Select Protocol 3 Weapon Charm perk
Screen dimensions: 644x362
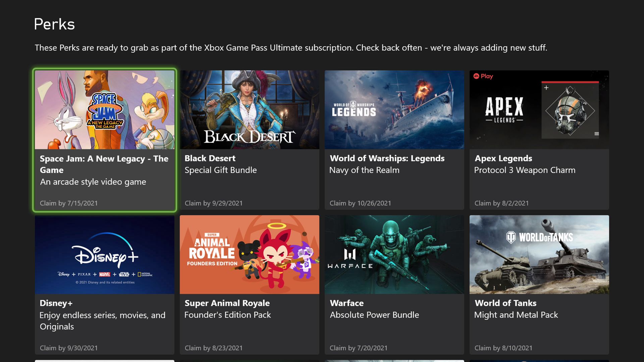point(525,170)
